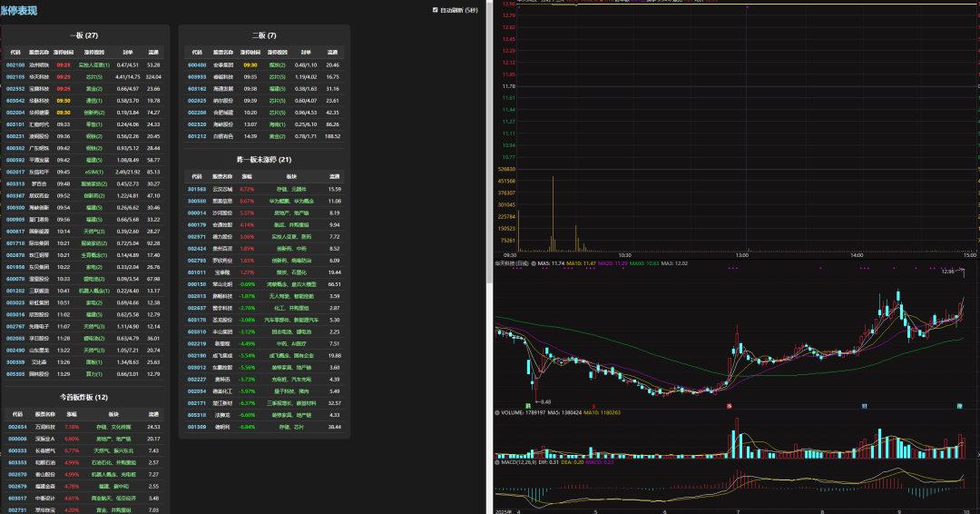Open stock code 002017 row in 一板

click(15, 172)
